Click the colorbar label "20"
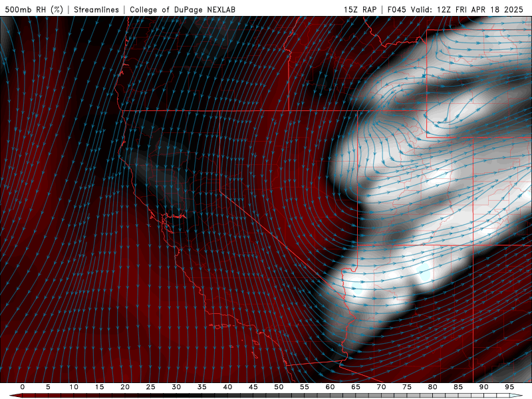The height and width of the screenshot is (399, 532). pos(125,387)
